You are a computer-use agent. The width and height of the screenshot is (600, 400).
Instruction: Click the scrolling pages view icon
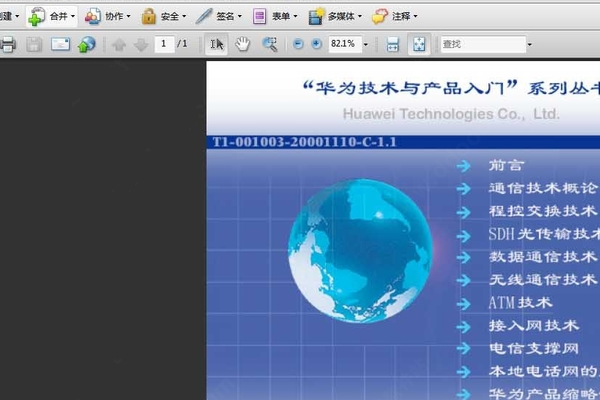(x=393, y=44)
